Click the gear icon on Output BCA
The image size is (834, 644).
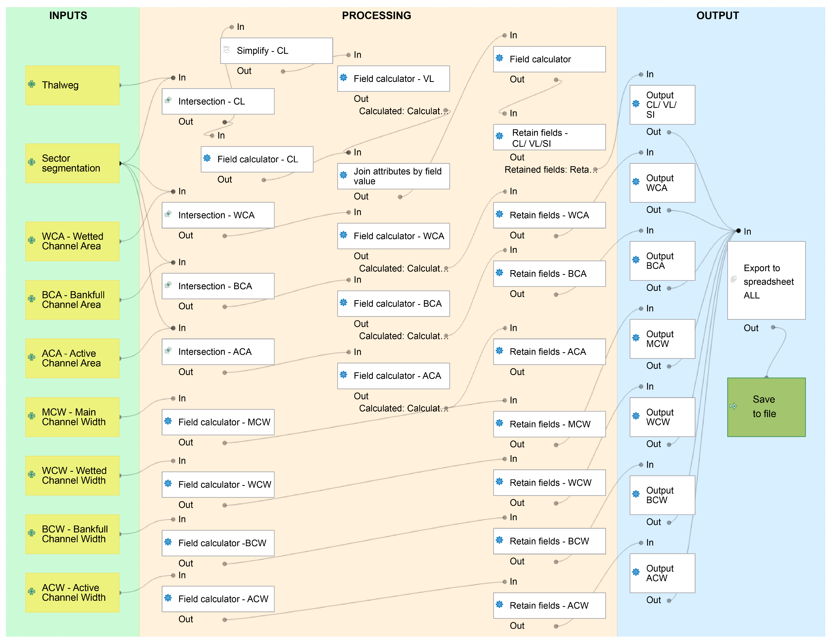pyautogui.click(x=636, y=260)
